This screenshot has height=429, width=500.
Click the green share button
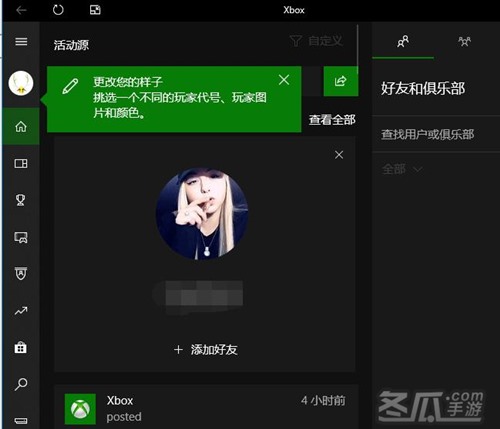tap(341, 81)
